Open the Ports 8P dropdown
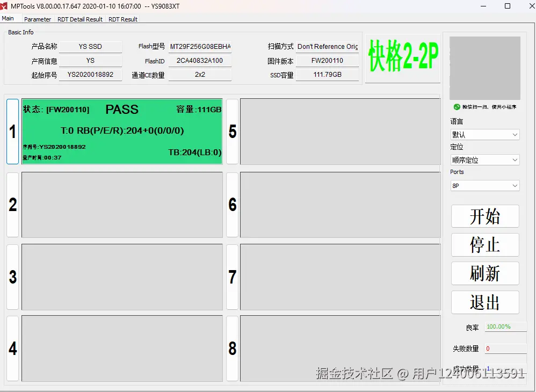The width and height of the screenshot is (536, 392). tap(485, 186)
